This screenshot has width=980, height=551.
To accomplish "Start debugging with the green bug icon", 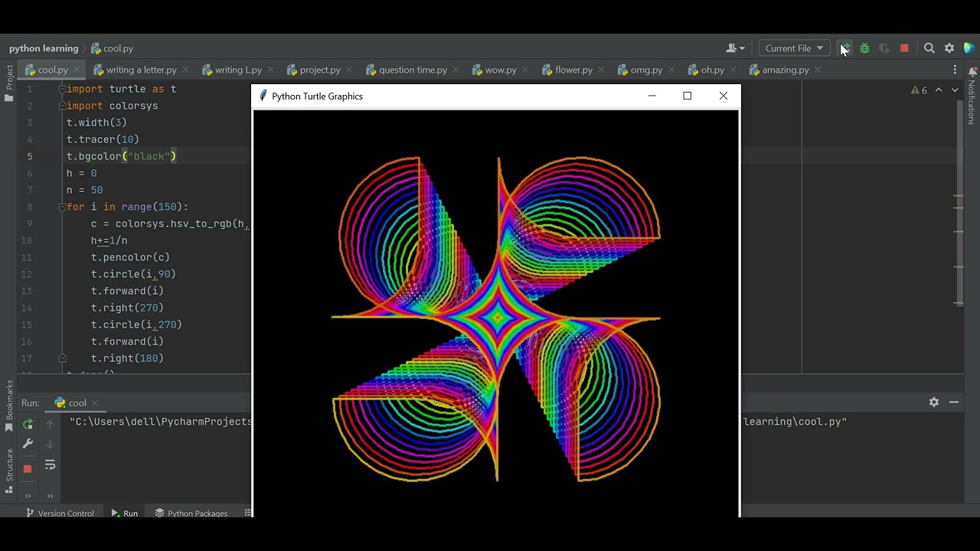I will 864,48.
